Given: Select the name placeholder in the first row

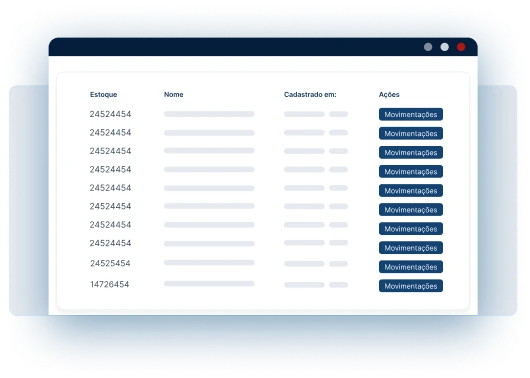Looking at the screenshot, I should click(209, 114).
